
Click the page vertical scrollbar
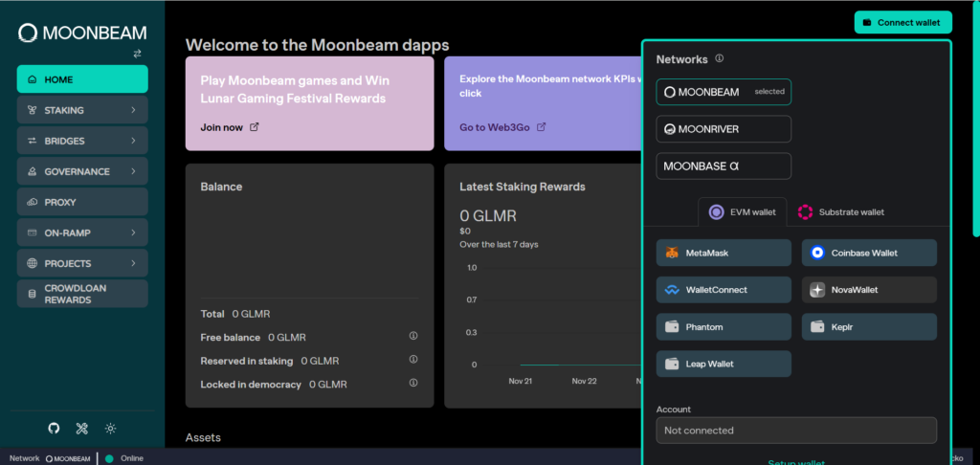[975, 124]
